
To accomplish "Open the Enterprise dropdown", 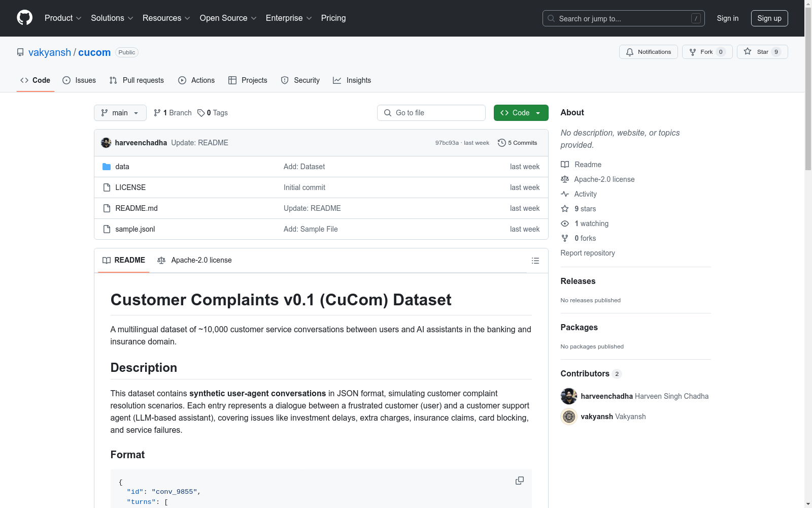I will coord(289,18).
